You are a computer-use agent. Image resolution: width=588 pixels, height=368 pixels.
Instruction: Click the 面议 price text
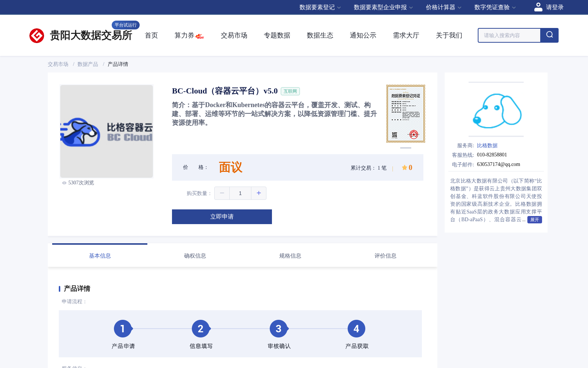pos(231,167)
